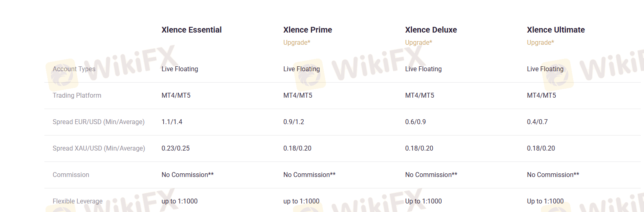Select the Flexible Leverage row label
The image size is (644, 212).
[77, 201]
